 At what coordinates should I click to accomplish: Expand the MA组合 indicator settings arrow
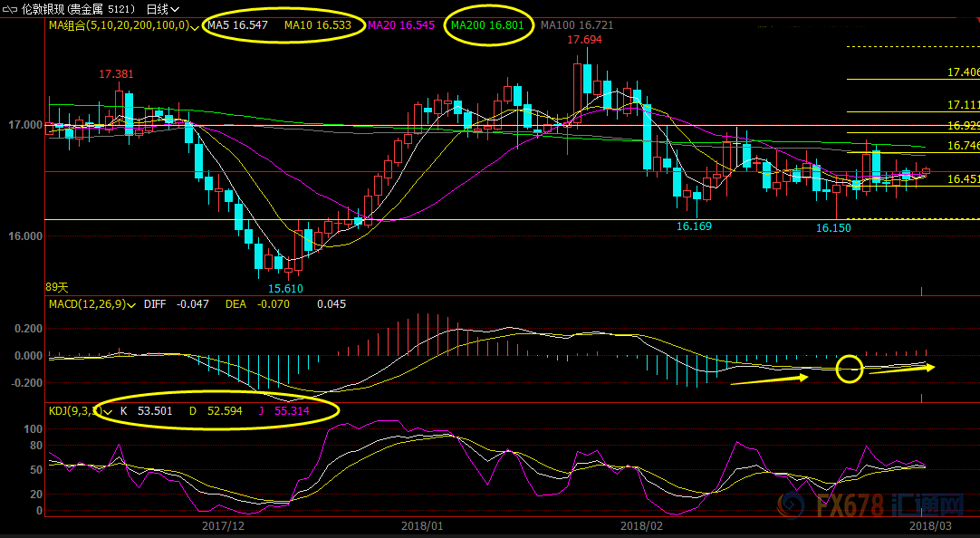[196, 27]
